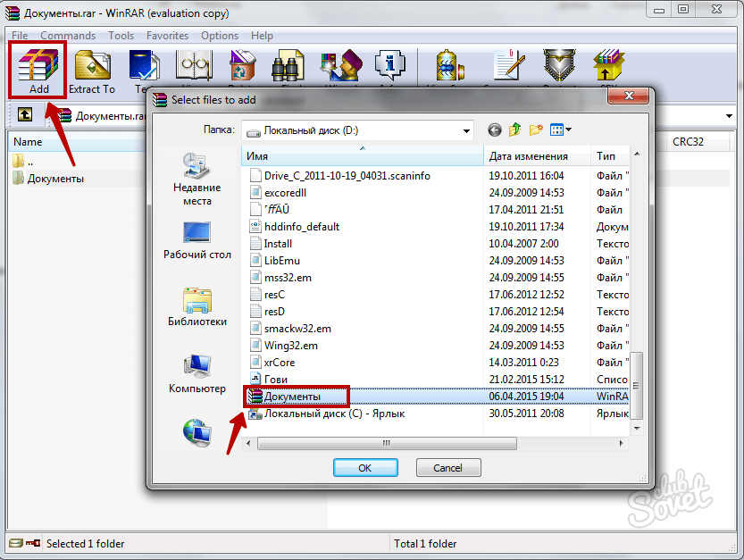Open the Commands menu
The width and height of the screenshot is (744, 560).
click(68, 36)
